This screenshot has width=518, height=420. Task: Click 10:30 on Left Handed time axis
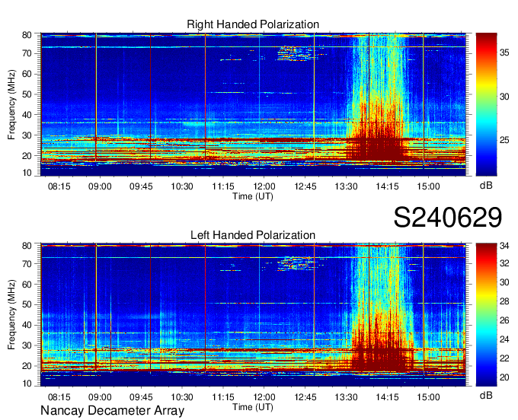click(182, 397)
